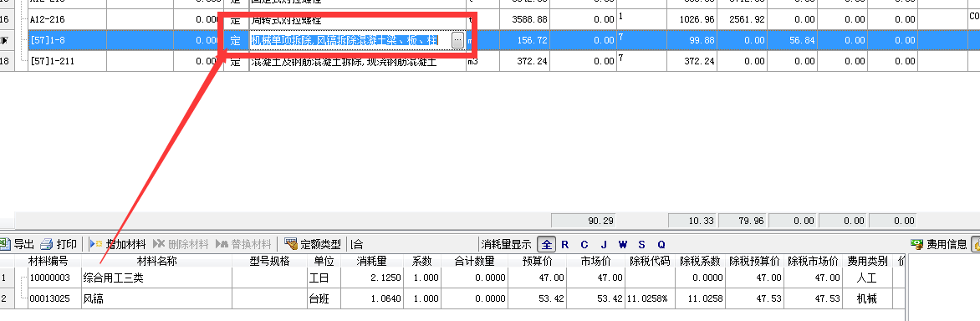Click the 除税系数 column header

701,261
